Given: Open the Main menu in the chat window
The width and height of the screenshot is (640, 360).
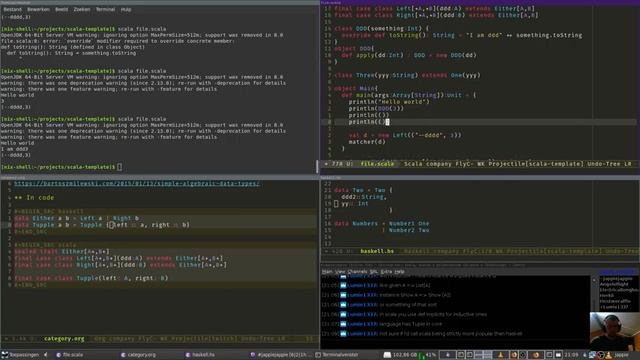Looking at the screenshot, I should [x=327, y=271].
